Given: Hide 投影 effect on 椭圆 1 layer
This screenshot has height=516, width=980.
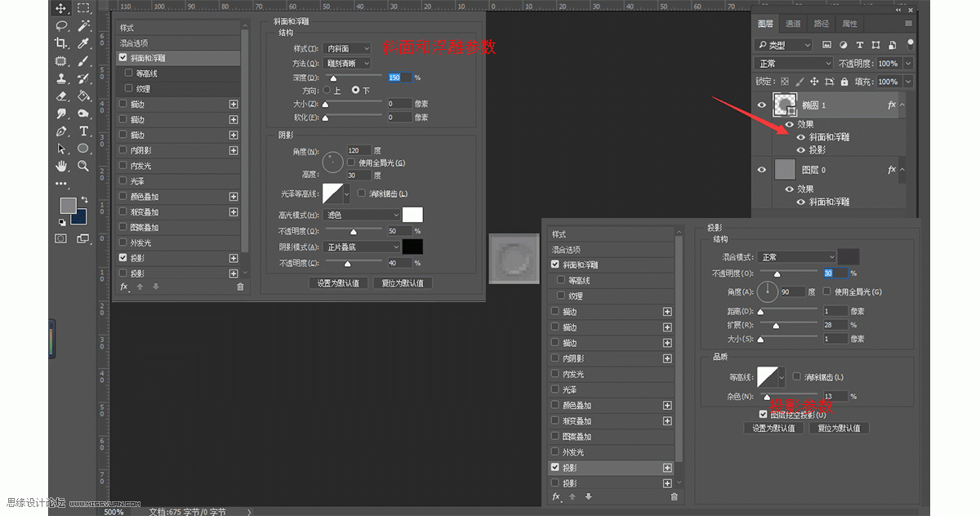Looking at the screenshot, I should (800, 149).
